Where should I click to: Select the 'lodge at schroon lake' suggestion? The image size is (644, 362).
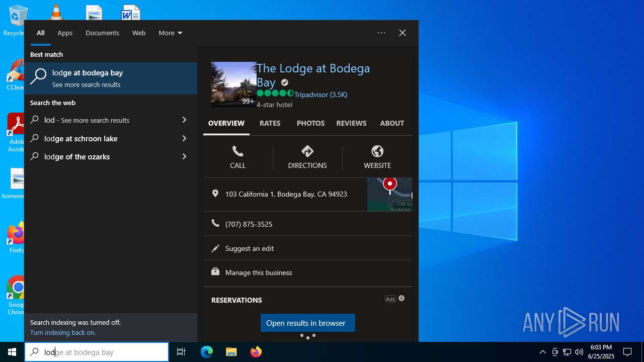(80, 138)
